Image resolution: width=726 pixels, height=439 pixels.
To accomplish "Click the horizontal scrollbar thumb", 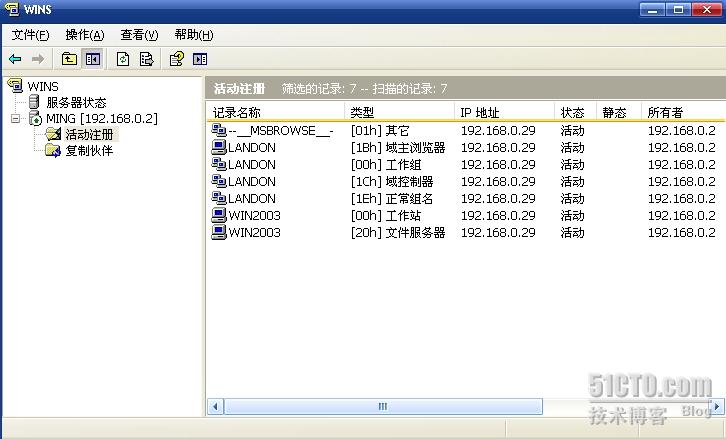I will pos(383,407).
